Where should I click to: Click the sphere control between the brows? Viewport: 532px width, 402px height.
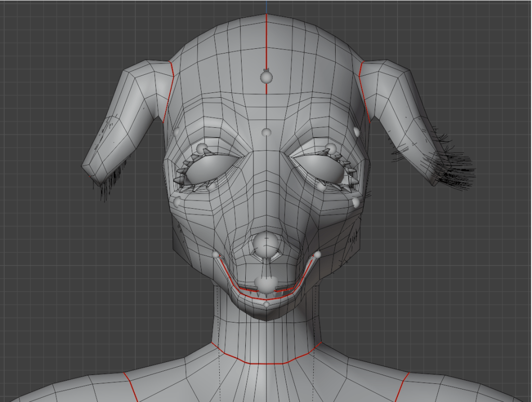266,132
